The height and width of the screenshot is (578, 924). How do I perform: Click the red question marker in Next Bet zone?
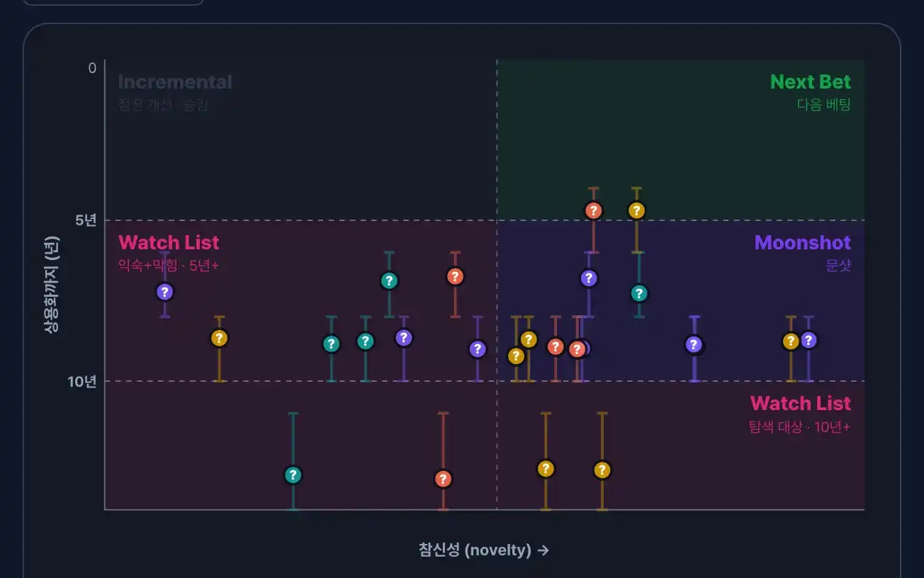594,210
